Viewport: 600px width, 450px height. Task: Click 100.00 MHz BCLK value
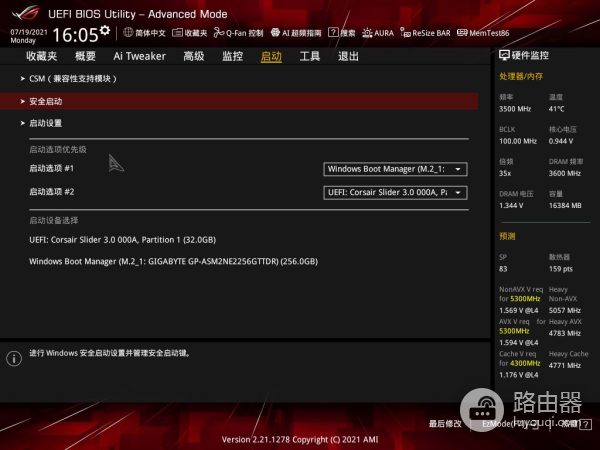pos(518,141)
